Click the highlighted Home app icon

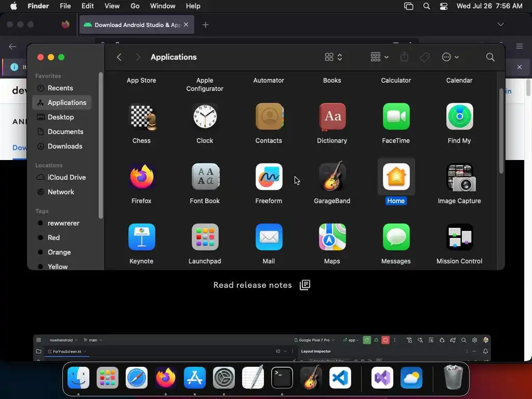396,177
